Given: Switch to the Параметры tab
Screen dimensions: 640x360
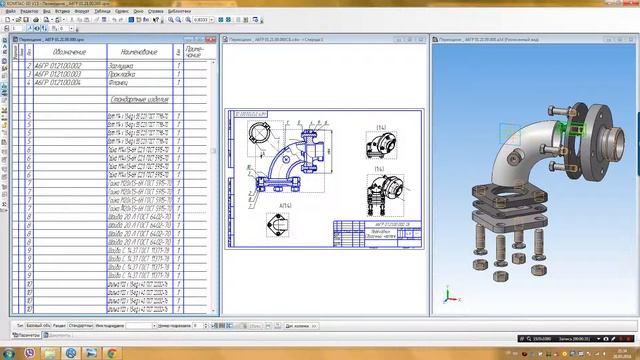Looking at the screenshot, I should (x=27, y=335).
